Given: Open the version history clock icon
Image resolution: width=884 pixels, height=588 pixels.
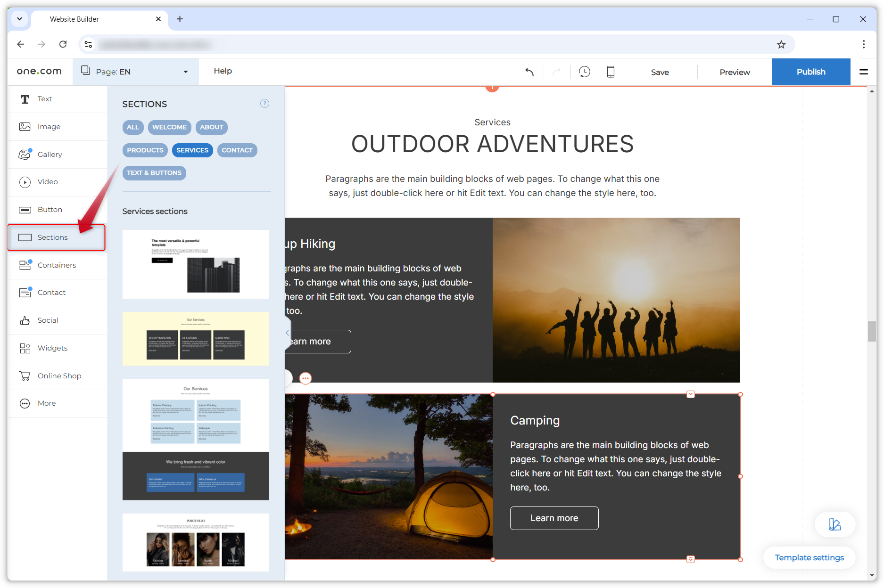Looking at the screenshot, I should 584,72.
